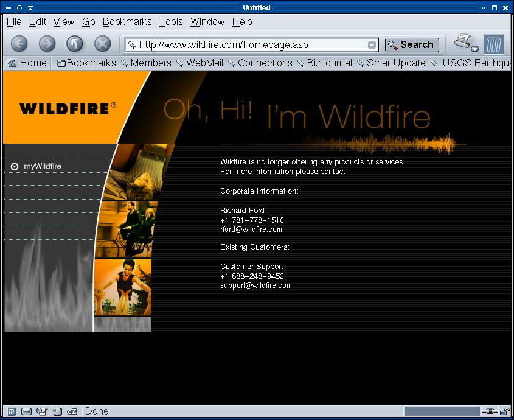The width and height of the screenshot is (514, 420).
Task: Go forward with the Forward arrow button
Action: pos(47,44)
